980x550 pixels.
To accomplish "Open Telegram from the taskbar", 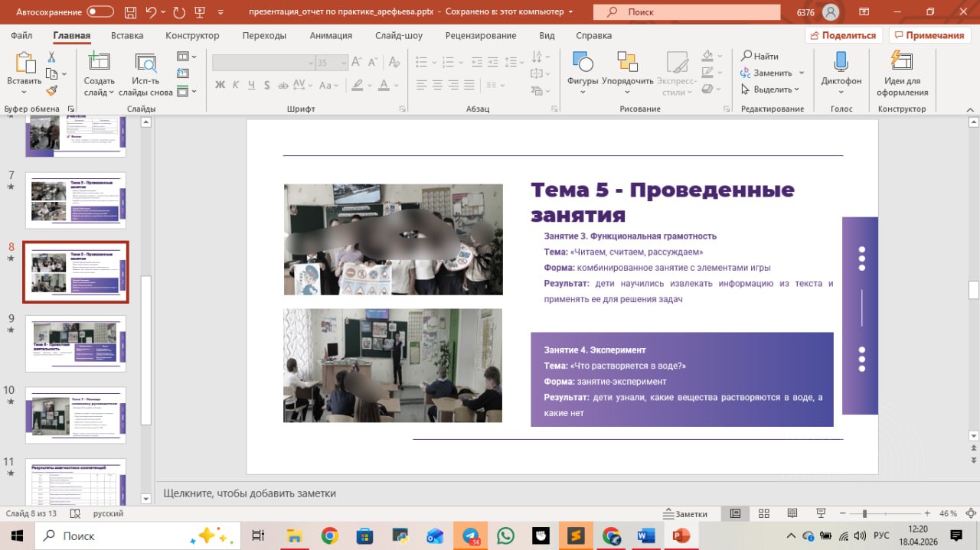I will pyautogui.click(x=470, y=535).
